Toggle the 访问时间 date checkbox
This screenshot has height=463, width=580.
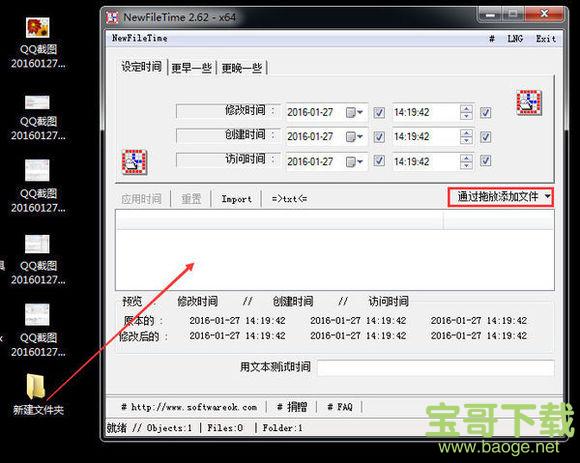click(379, 161)
